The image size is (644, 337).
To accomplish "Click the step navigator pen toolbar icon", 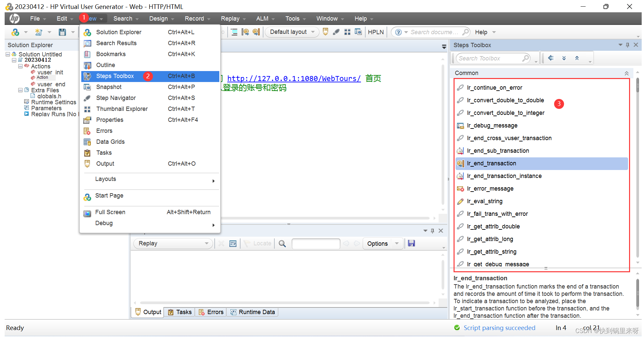I will [x=336, y=32].
